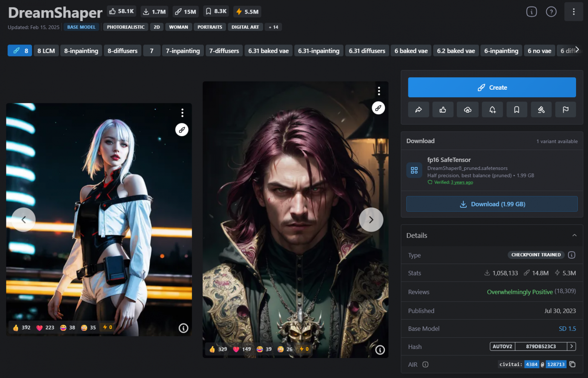Open the page's top-right three-dot menu

point(574,12)
